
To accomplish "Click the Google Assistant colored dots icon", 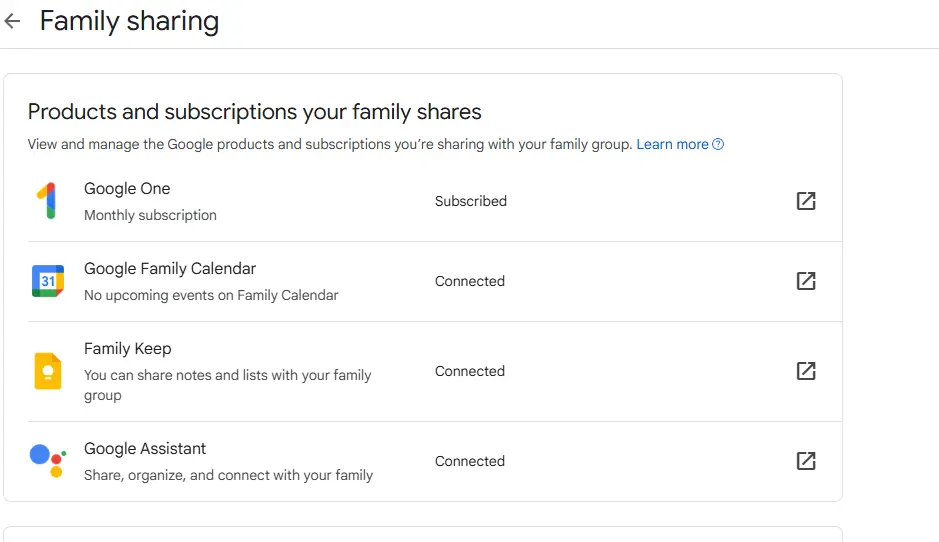I will [x=48, y=461].
